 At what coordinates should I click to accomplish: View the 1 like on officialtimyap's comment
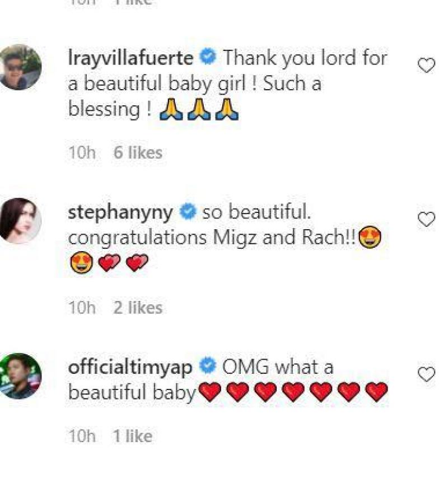[133, 437]
